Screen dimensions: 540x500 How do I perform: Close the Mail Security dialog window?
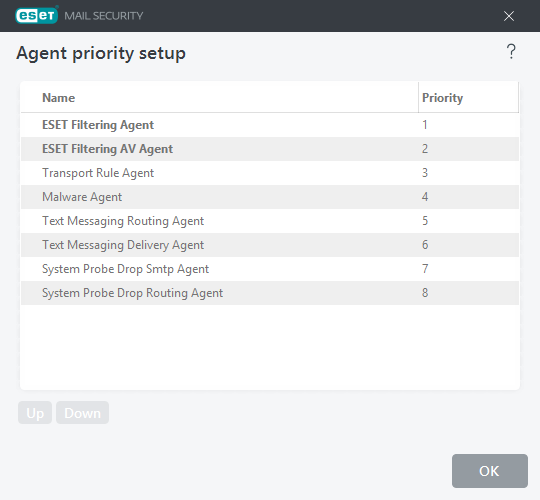tap(509, 16)
